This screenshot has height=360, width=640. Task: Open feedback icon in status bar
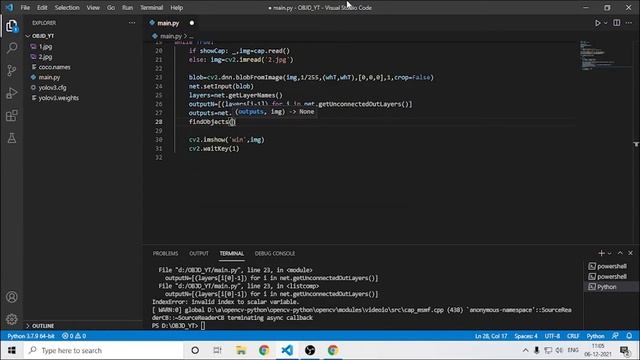(616, 336)
